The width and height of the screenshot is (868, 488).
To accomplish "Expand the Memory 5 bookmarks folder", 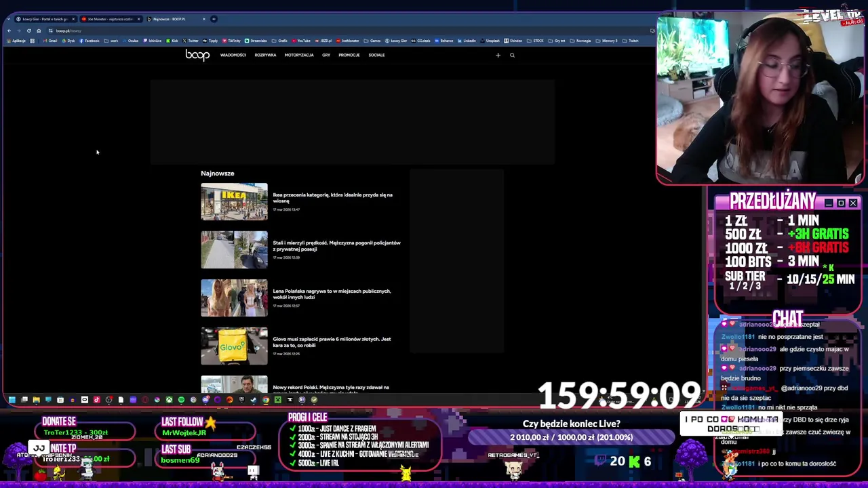I will [x=606, y=41].
